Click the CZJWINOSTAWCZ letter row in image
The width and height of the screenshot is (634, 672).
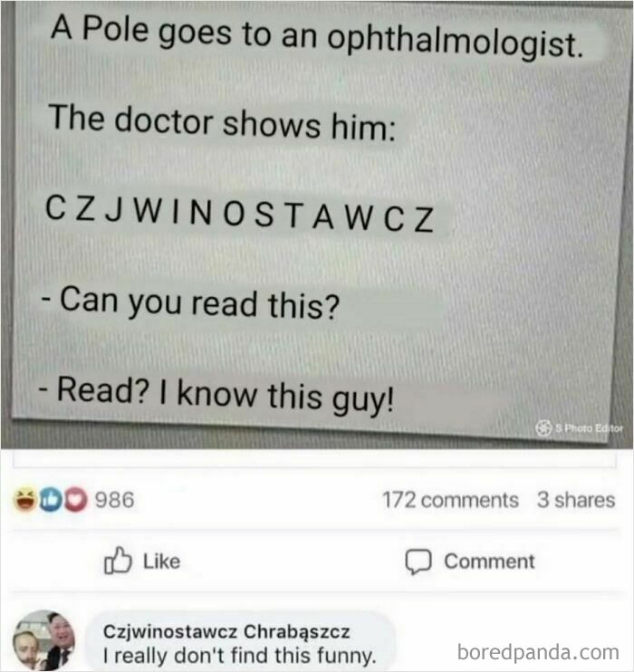pos(240,214)
